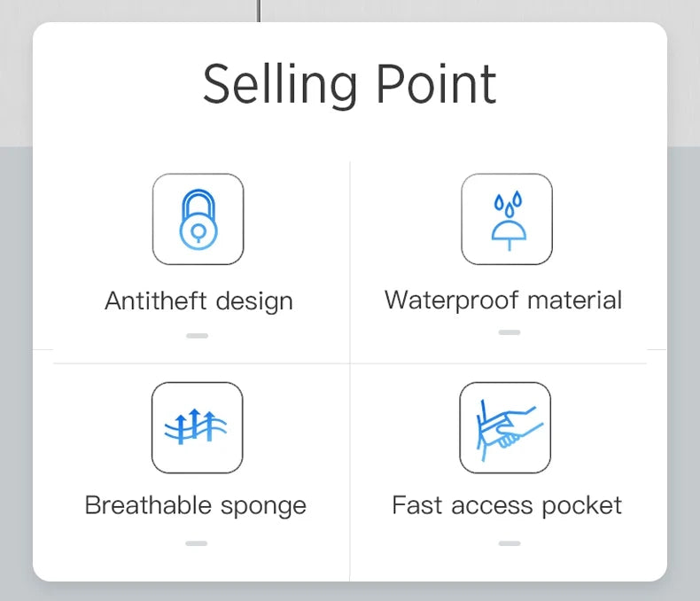This screenshot has height=601, width=700.
Task: Click the word Antitheft in the first label
Action: (155, 300)
